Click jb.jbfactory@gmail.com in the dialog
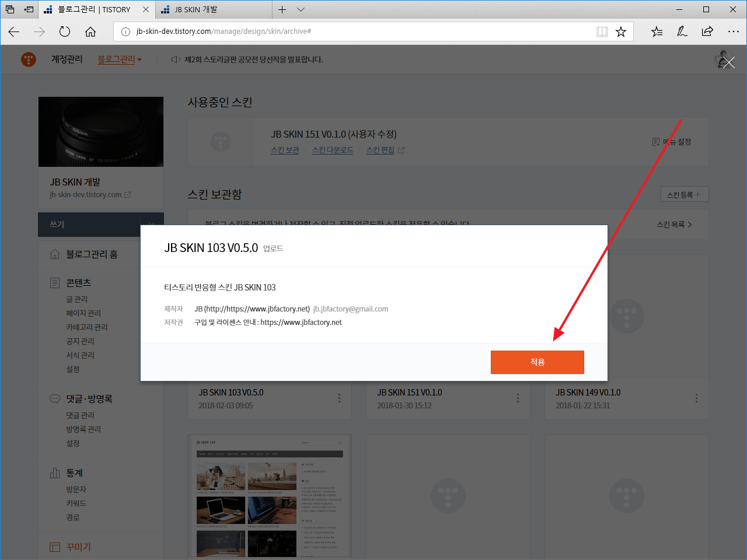Screen dimensions: 747x560 coord(351,309)
